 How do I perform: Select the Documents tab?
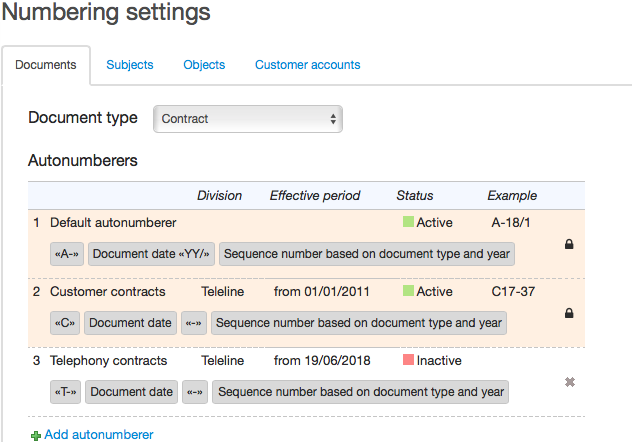46,65
